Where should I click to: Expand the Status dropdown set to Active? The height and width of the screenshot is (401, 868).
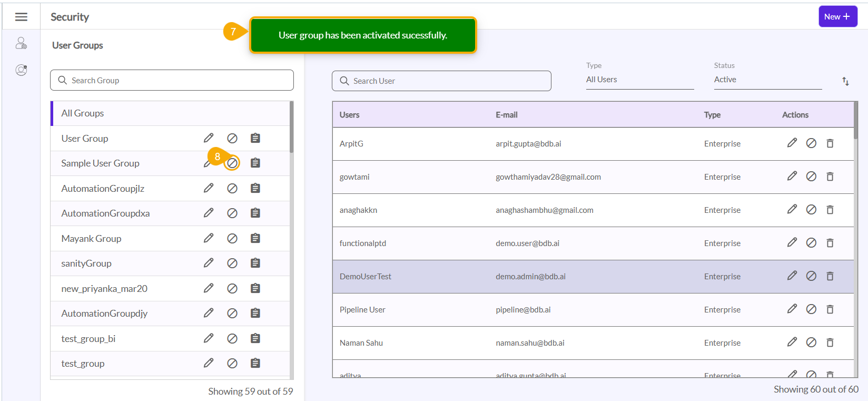coord(767,80)
